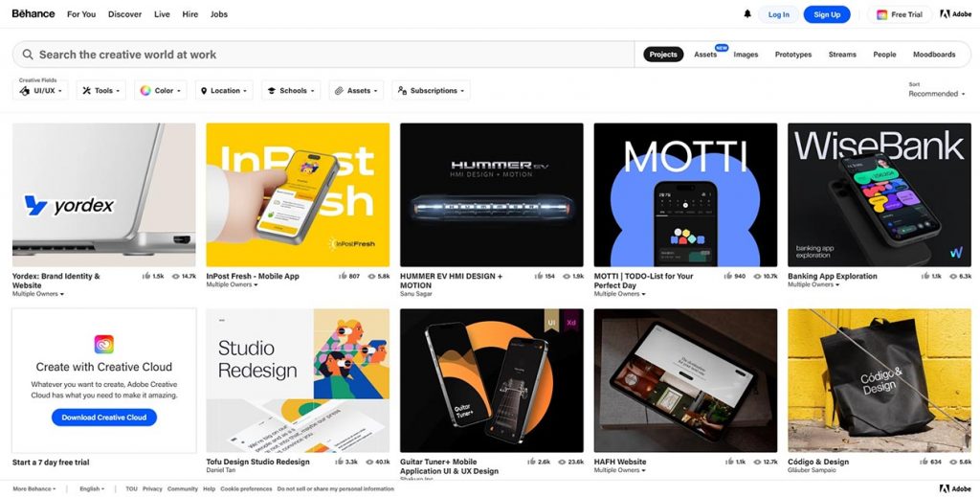The image size is (980, 497).
Task: Expand Multiple Owners under HAFH Website
Action: tap(619, 470)
